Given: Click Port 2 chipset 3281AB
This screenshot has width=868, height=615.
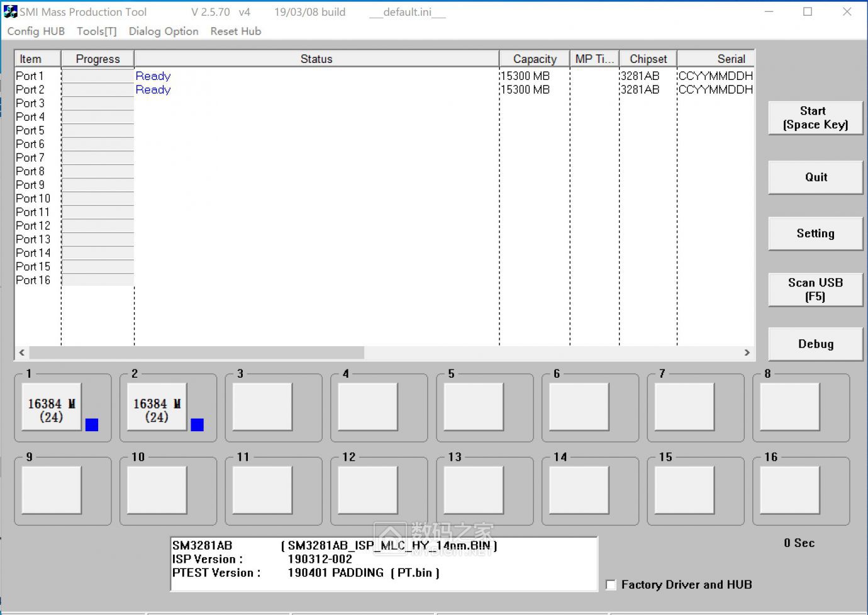Looking at the screenshot, I should click(x=640, y=89).
